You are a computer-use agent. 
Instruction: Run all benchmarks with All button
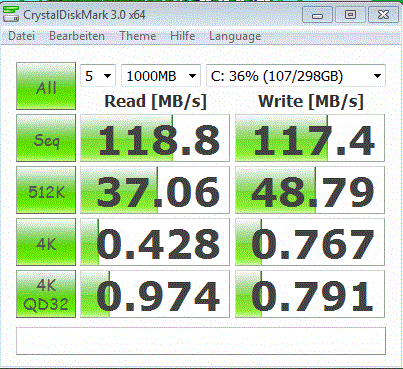tap(46, 86)
